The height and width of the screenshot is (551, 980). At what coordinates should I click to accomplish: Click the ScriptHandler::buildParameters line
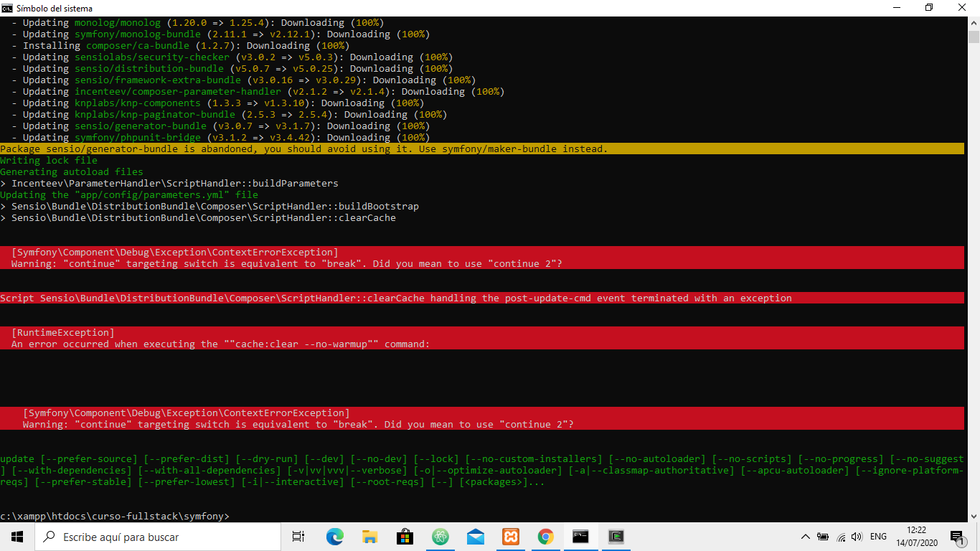169,184
